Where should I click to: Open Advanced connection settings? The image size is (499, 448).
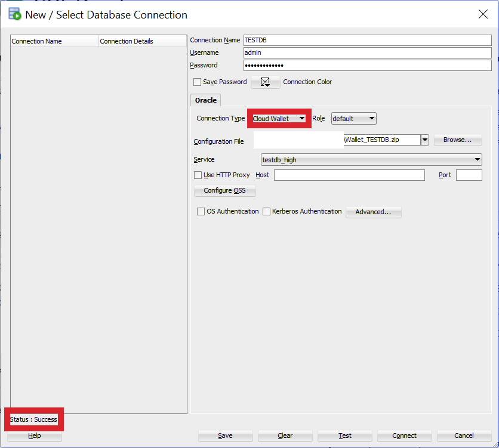point(373,212)
